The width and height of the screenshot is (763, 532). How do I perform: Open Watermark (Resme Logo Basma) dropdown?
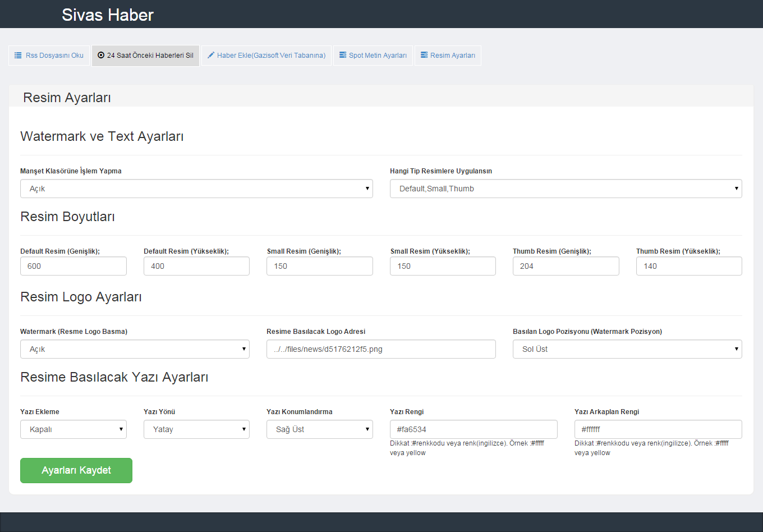point(135,349)
